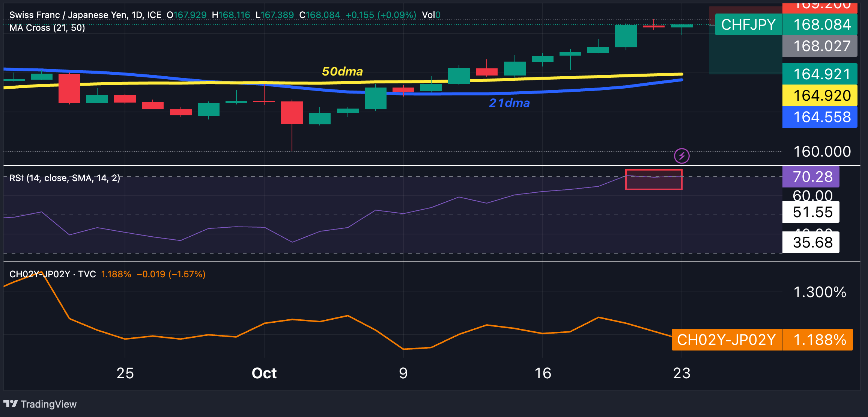Click the purple lightning bolt event icon
The image size is (868, 417).
point(681,156)
